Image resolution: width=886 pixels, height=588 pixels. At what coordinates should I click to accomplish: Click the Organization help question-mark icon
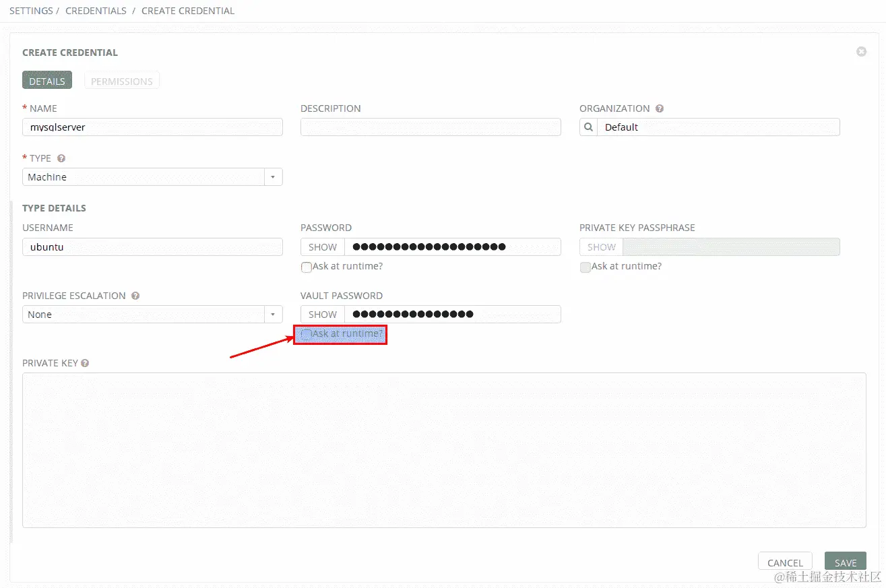[660, 108]
